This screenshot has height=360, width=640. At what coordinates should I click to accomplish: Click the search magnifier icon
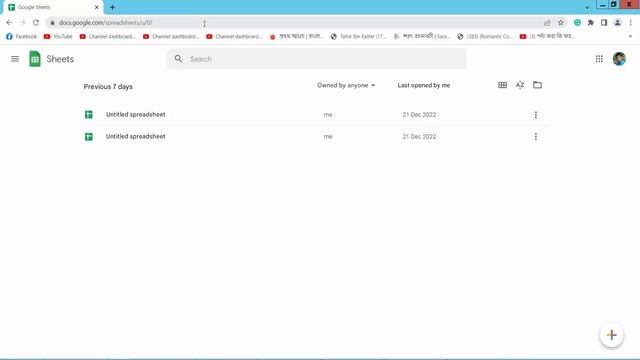pos(178,59)
